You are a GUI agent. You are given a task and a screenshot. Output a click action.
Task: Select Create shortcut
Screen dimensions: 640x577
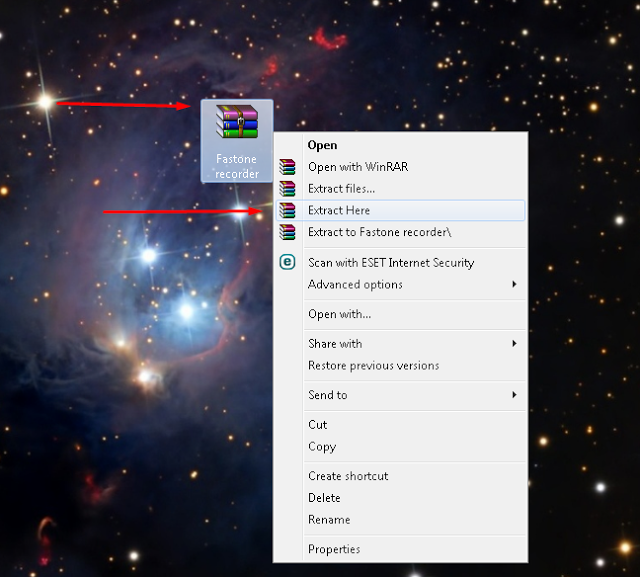point(400,476)
